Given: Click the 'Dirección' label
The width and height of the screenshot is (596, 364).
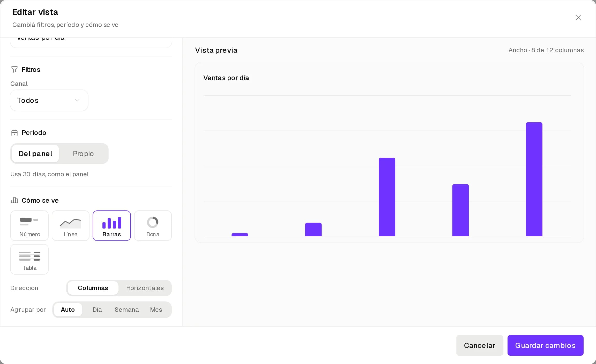Looking at the screenshot, I should pyautogui.click(x=24, y=288).
